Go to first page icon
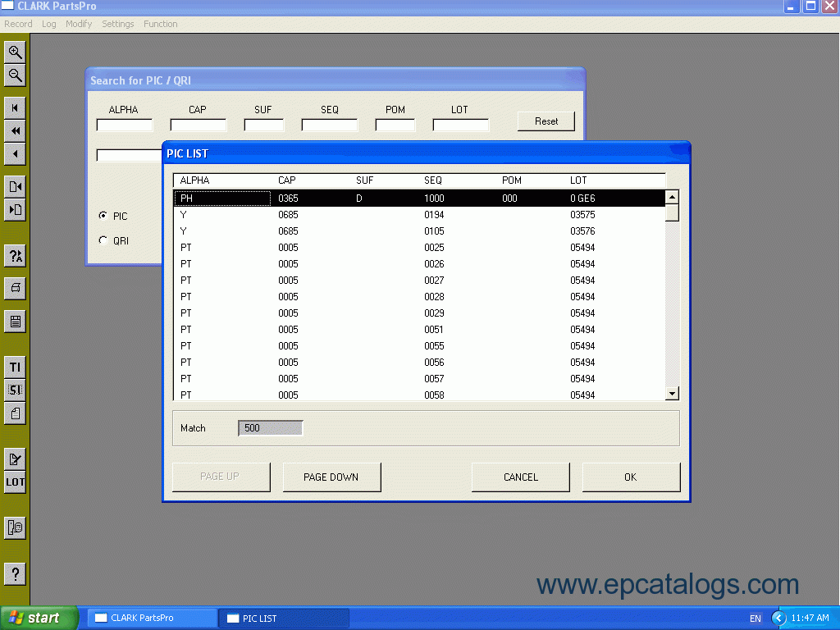 click(x=15, y=107)
